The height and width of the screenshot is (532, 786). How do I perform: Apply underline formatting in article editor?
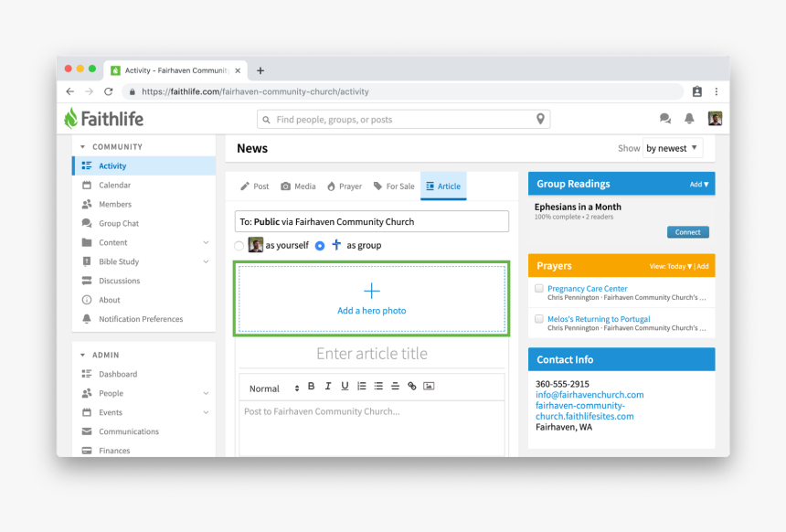pos(345,386)
